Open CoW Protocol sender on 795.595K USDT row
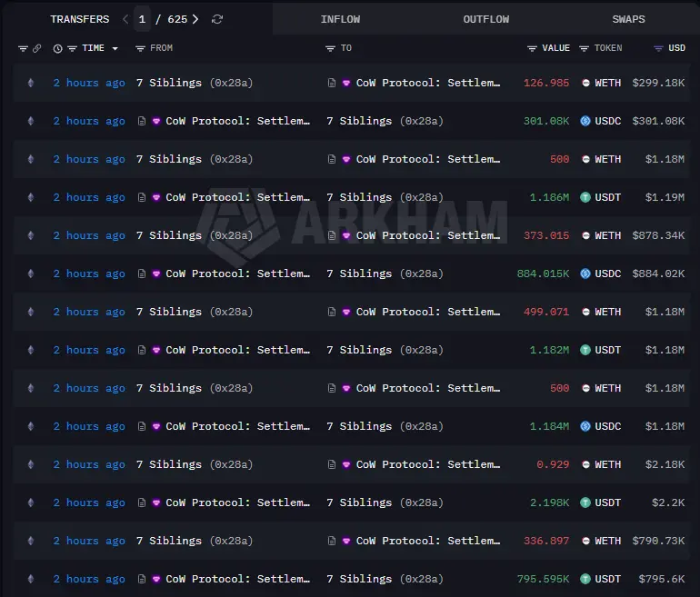 point(237,579)
